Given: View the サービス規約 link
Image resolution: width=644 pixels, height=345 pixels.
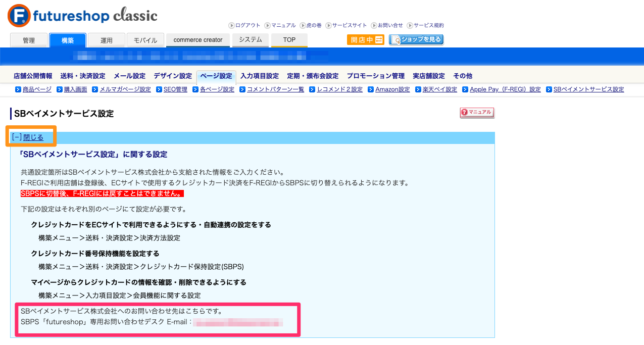Looking at the screenshot, I should point(425,25).
